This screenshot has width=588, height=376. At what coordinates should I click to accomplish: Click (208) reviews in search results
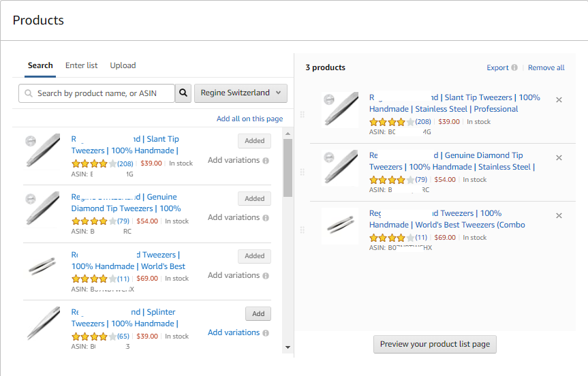125,163
